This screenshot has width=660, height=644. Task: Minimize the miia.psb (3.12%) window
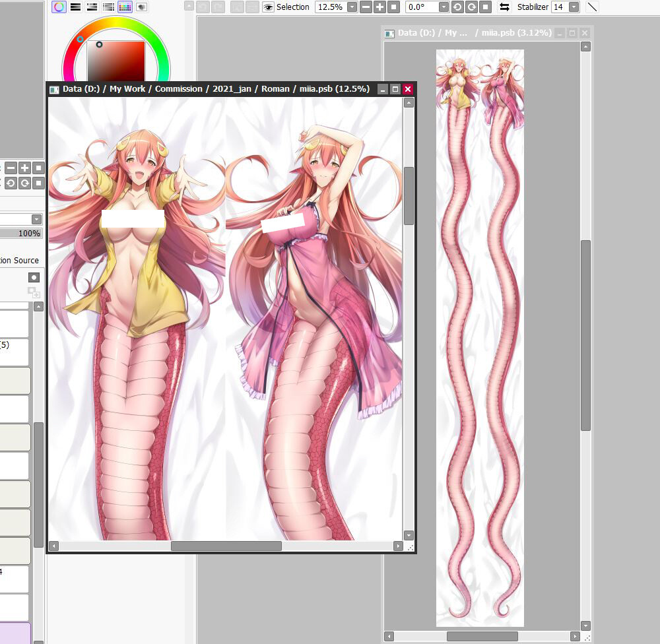point(560,33)
